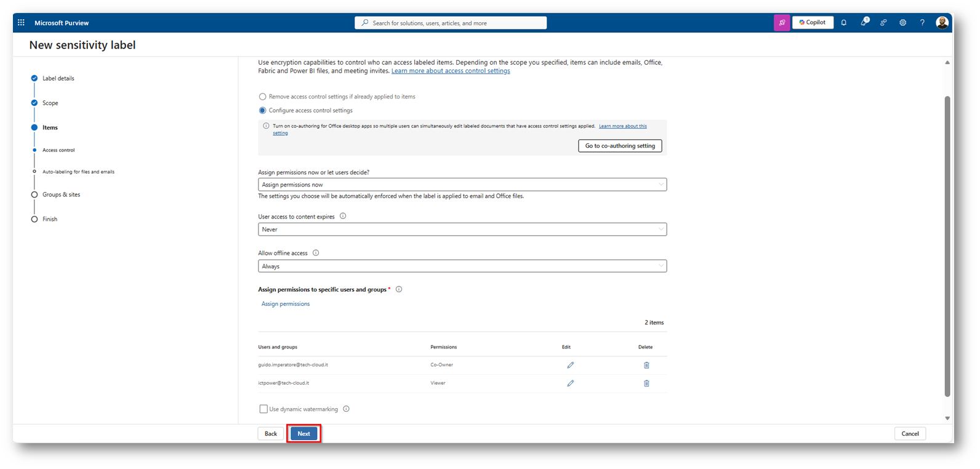Go to the Label details step
Screen dimensions: 980x469
pos(58,78)
